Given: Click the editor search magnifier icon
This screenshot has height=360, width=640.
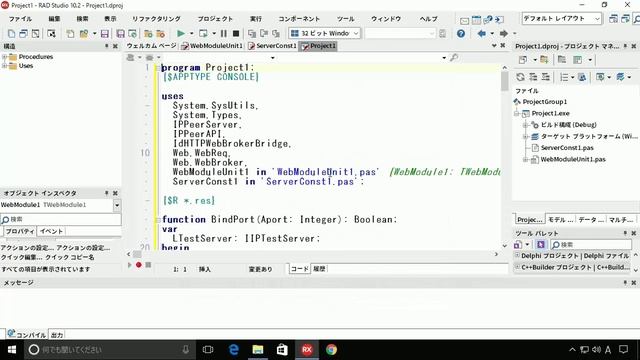Looking at the screenshot, I should coord(454,58).
